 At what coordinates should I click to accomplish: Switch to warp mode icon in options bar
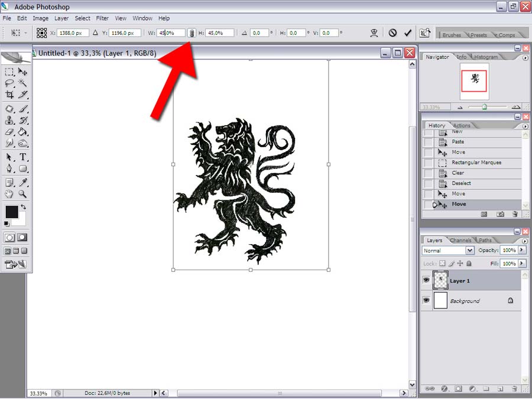[x=374, y=33]
